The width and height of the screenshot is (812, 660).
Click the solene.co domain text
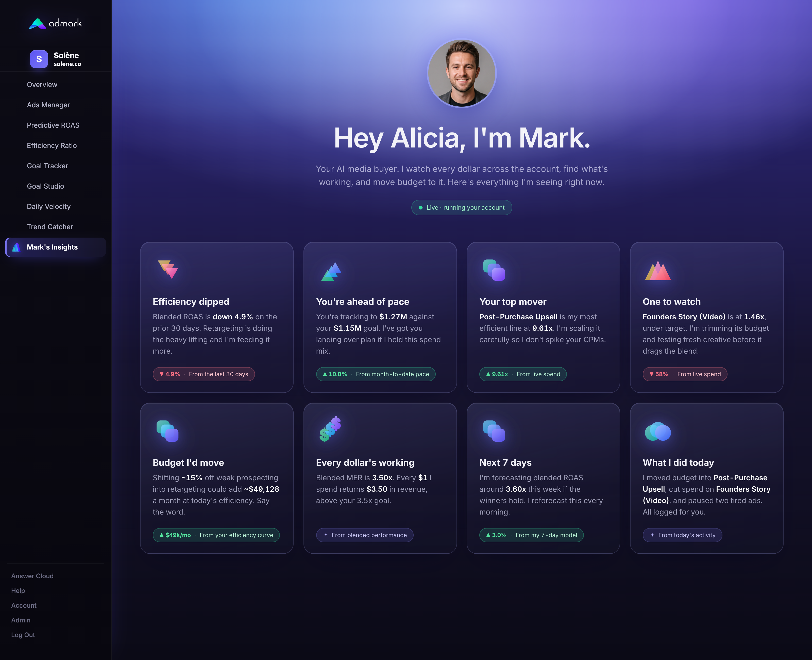[x=67, y=64]
